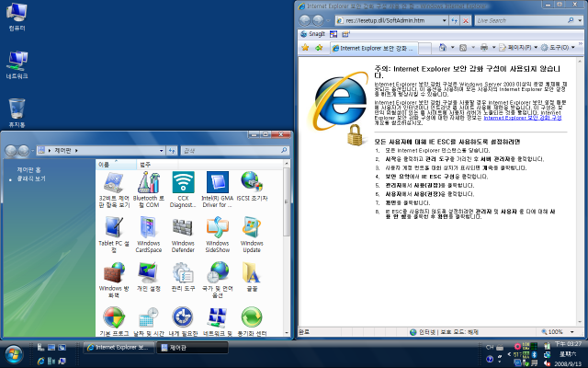
Task: Click the IE Favorites star icon
Action: 305,48
